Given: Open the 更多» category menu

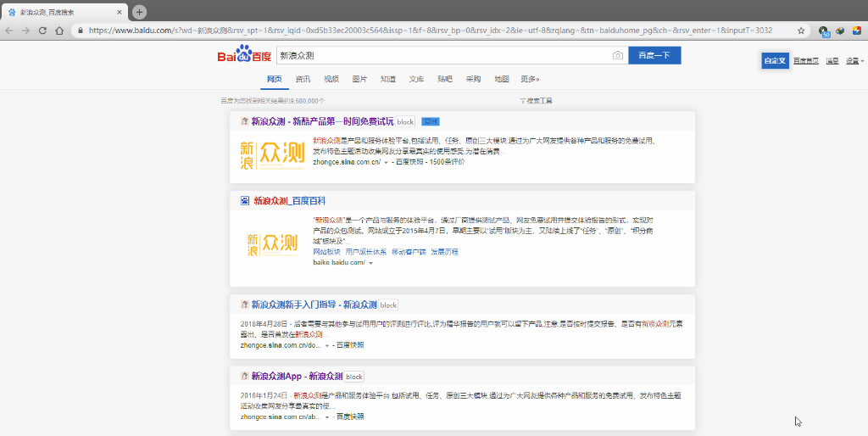Looking at the screenshot, I should [x=530, y=79].
